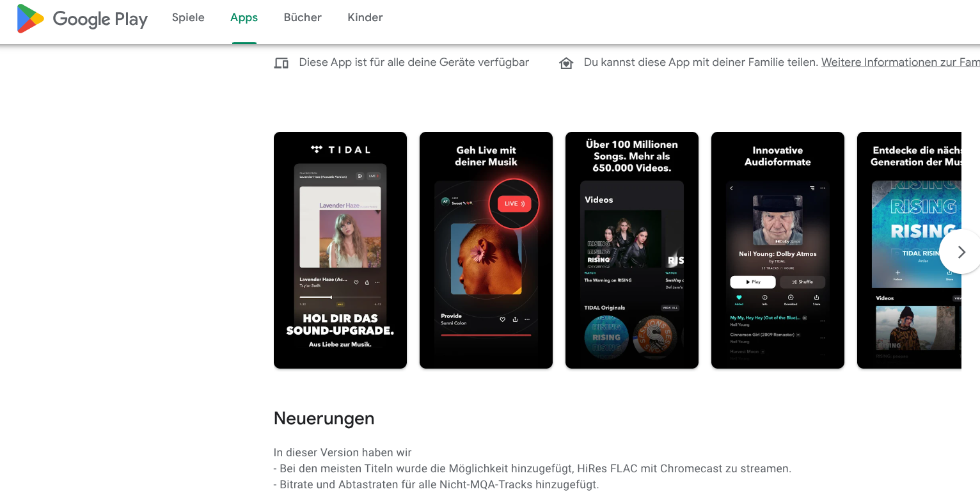Click the heart icon beside Provide track

point(502,319)
